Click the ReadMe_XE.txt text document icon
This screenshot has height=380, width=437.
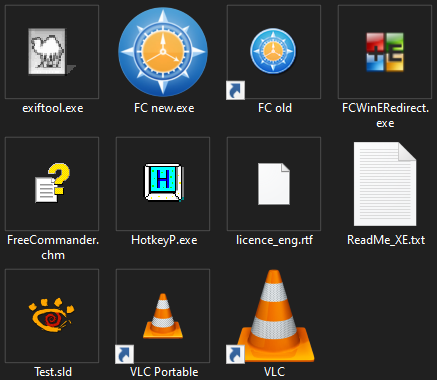point(385,184)
